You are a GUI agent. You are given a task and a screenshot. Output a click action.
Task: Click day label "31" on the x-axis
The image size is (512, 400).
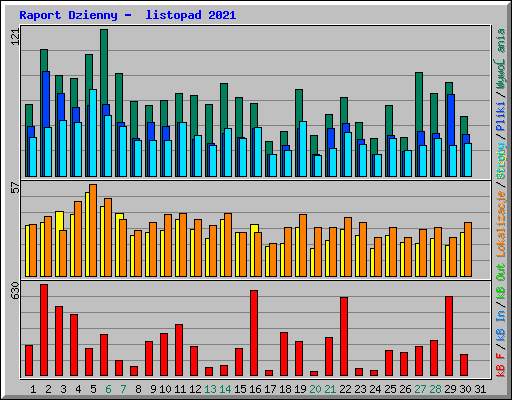tap(480, 389)
